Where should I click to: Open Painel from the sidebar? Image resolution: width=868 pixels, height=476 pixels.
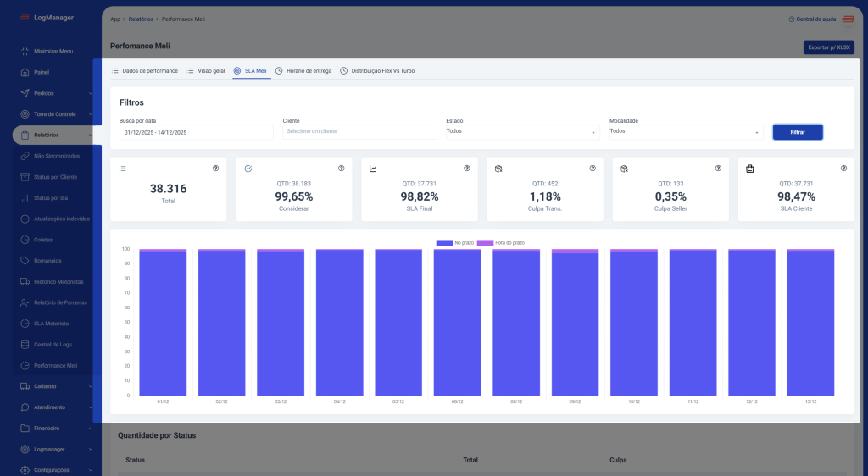41,72
